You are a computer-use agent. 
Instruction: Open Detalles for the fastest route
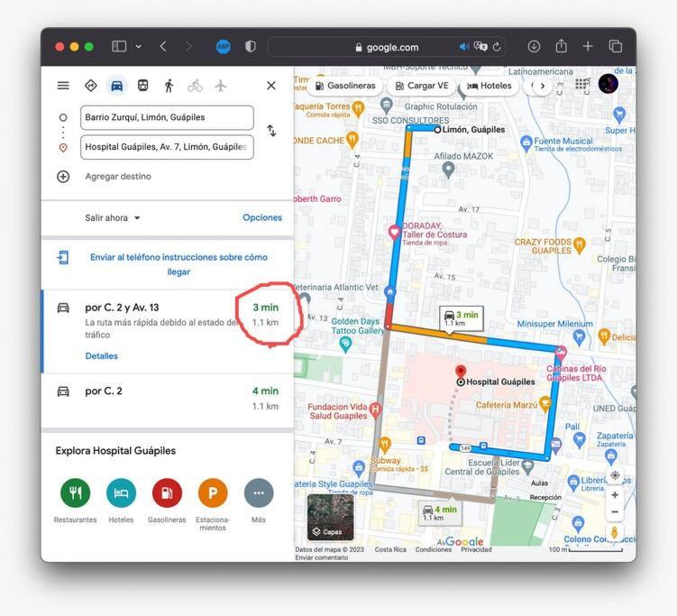[102, 356]
